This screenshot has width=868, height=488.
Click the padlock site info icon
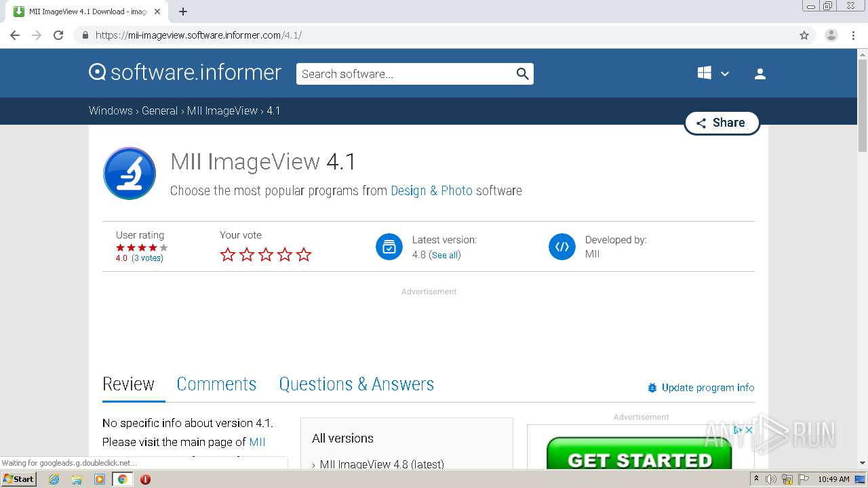pyautogui.click(x=85, y=35)
